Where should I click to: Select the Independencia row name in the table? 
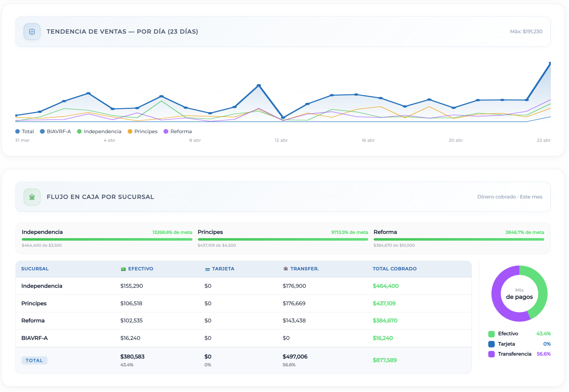(x=42, y=286)
